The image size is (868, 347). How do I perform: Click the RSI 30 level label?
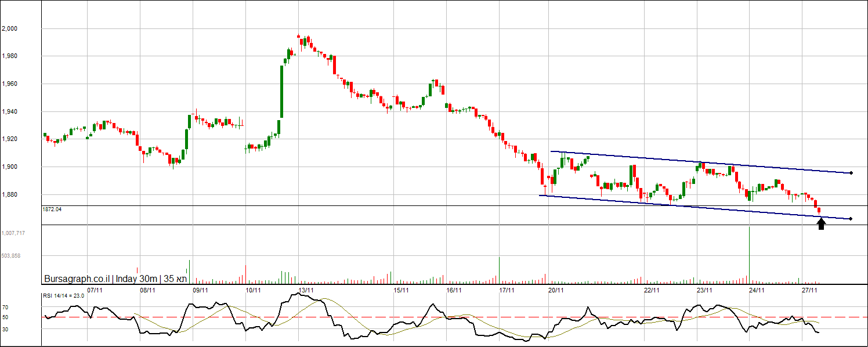point(5,329)
